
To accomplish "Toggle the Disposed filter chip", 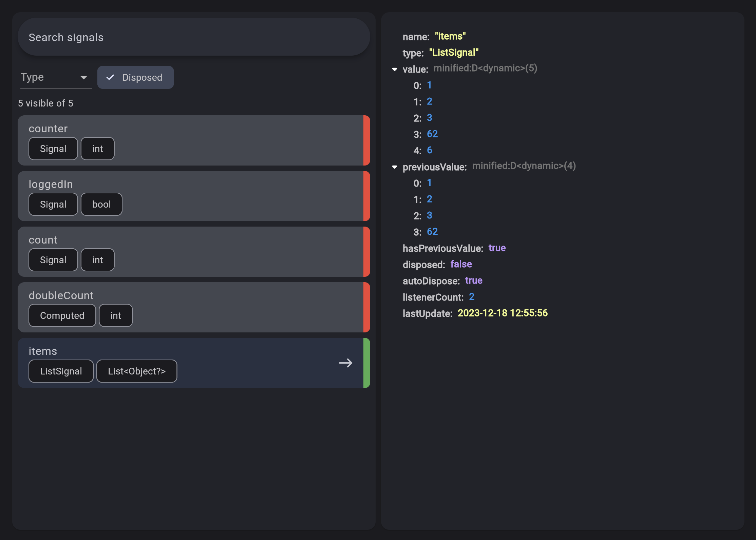I will (135, 77).
